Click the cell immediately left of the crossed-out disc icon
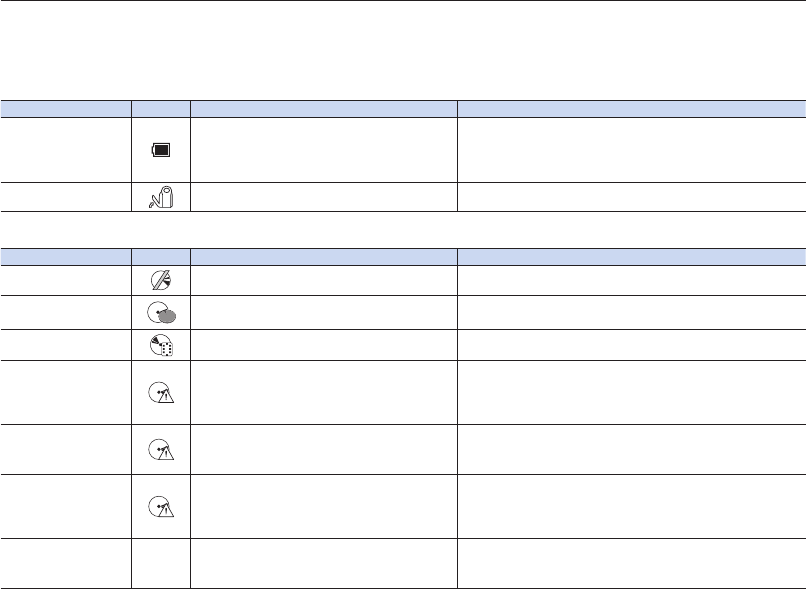The width and height of the screenshot is (806, 589). tap(66, 281)
